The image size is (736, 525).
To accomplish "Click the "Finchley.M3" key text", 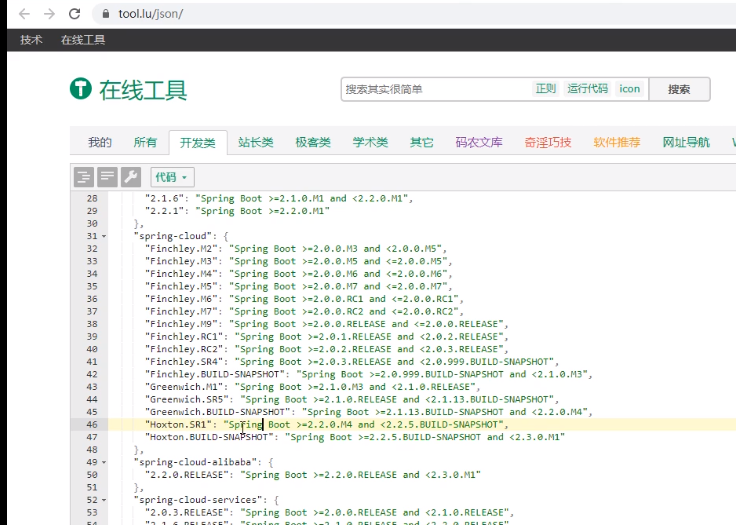I will tap(181, 262).
